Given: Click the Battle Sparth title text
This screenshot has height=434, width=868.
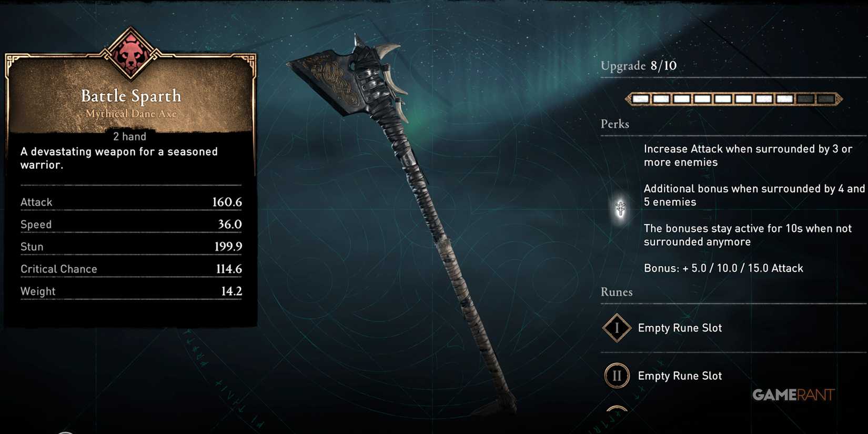Looking at the screenshot, I should [x=131, y=96].
